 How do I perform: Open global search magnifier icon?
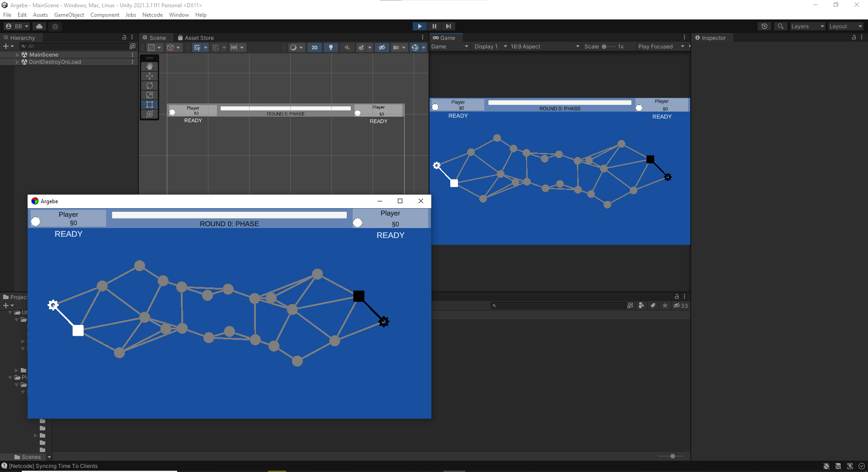[x=781, y=26]
